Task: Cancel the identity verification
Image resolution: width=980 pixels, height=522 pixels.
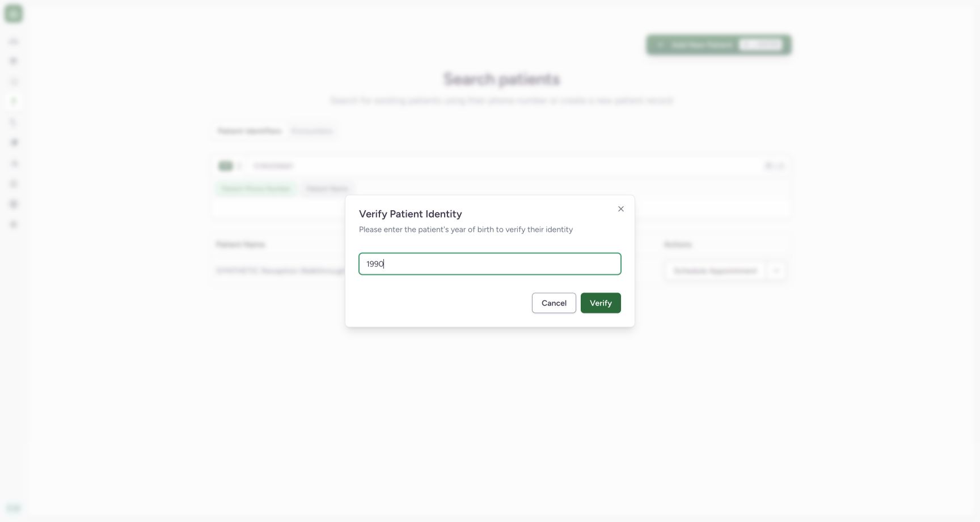Action: tap(554, 303)
